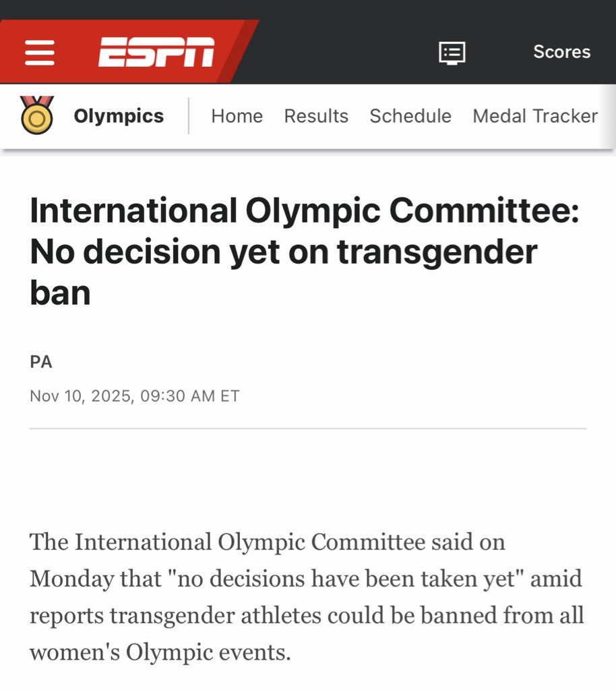Click the vertical separator after Olympics label
This screenshot has width=616, height=690.
189,116
